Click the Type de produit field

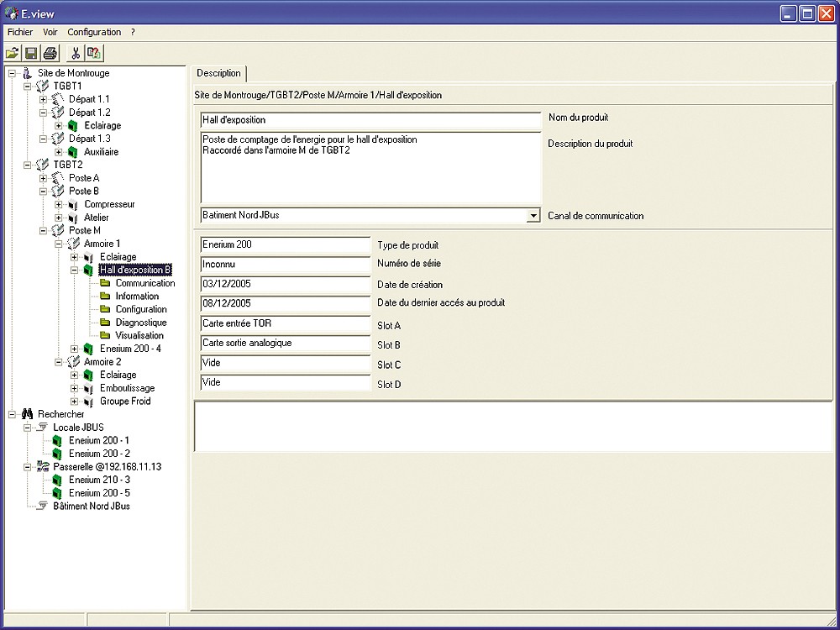[286, 244]
